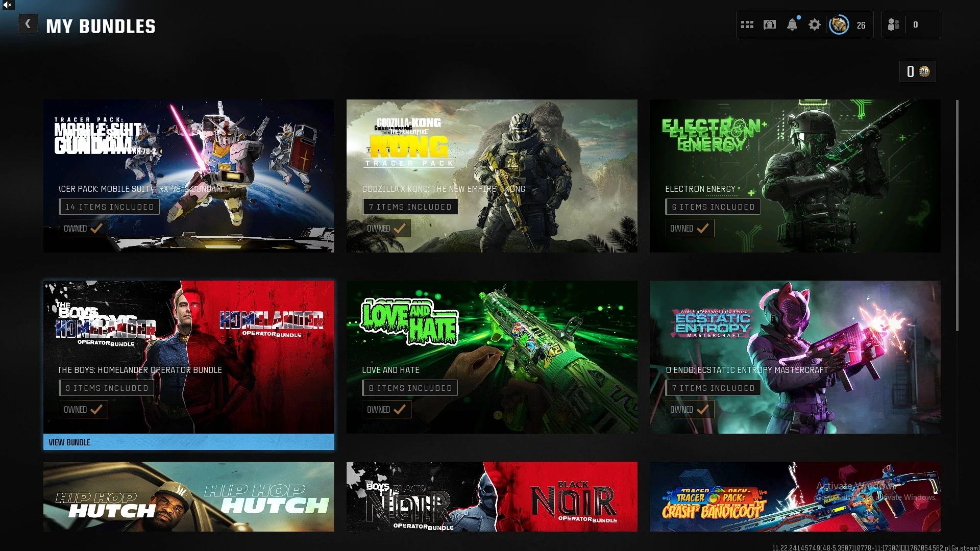The height and width of the screenshot is (551, 980).
Task: Select the Black Noir operator bundle
Action: point(492,496)
